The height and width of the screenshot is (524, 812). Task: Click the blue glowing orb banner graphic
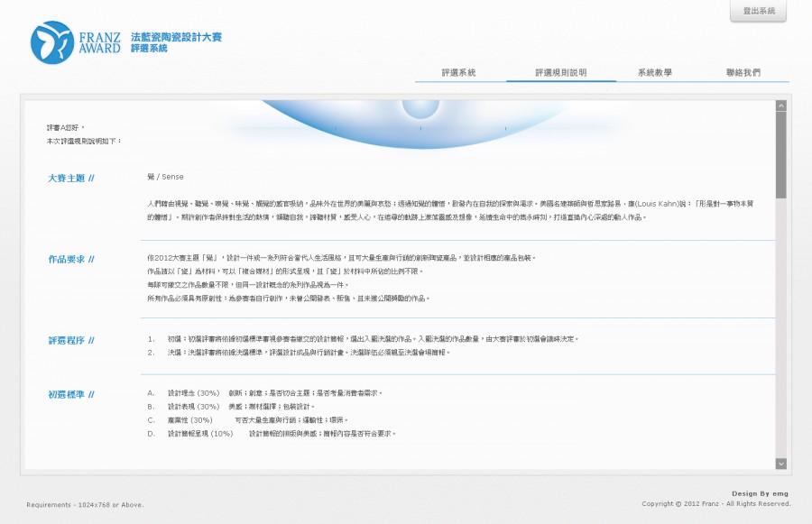pyautogui.click(x=420, y=124)
